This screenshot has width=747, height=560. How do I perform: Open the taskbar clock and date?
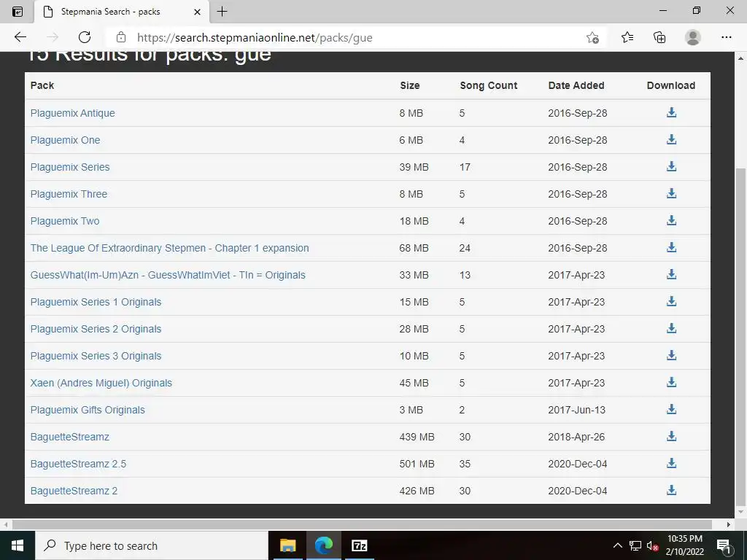[684, 545]
